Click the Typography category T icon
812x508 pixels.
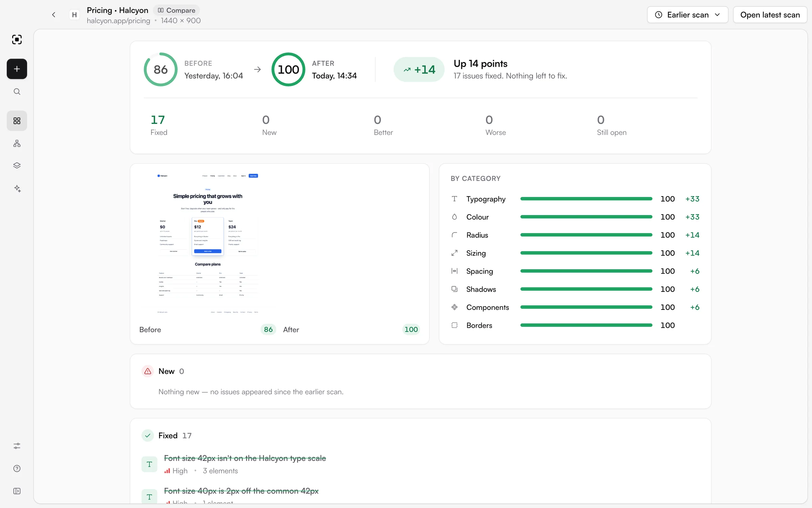point(454,199)
